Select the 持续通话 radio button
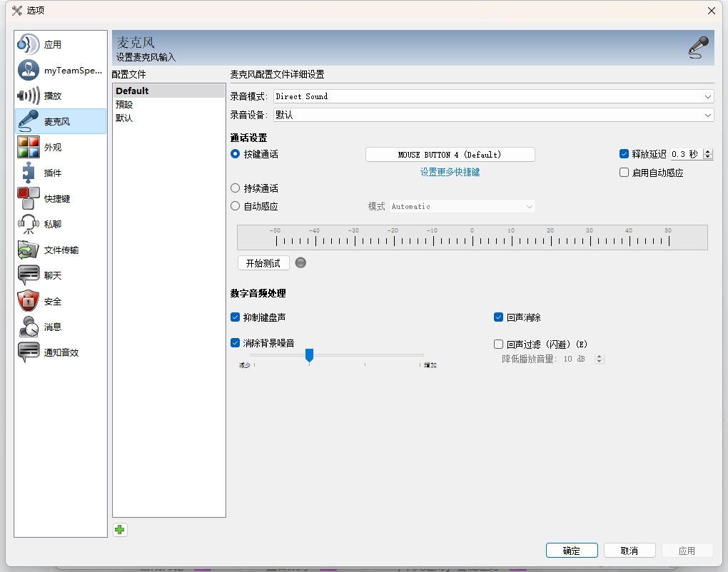Image resolution: width=728 pixels, height=572 pixels. (x=236, y=188)
